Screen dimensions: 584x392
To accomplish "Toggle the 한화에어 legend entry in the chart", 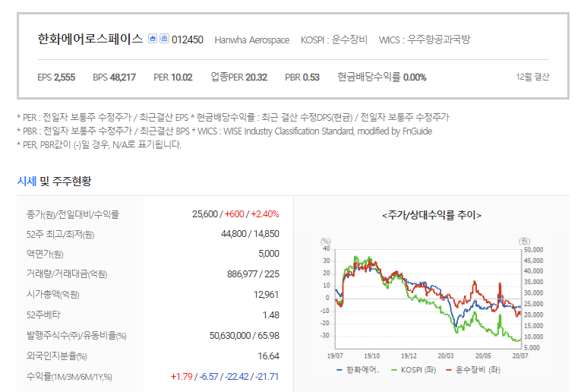I will click(358, 370).
